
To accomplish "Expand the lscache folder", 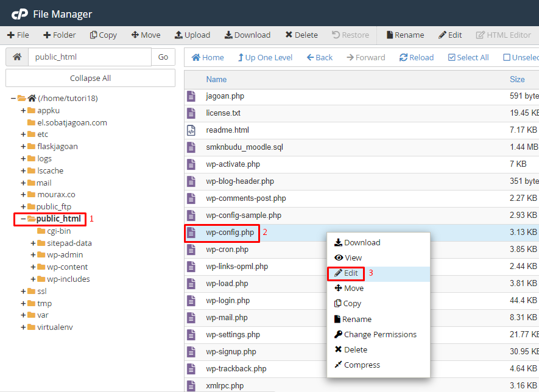I will [23, 171].
